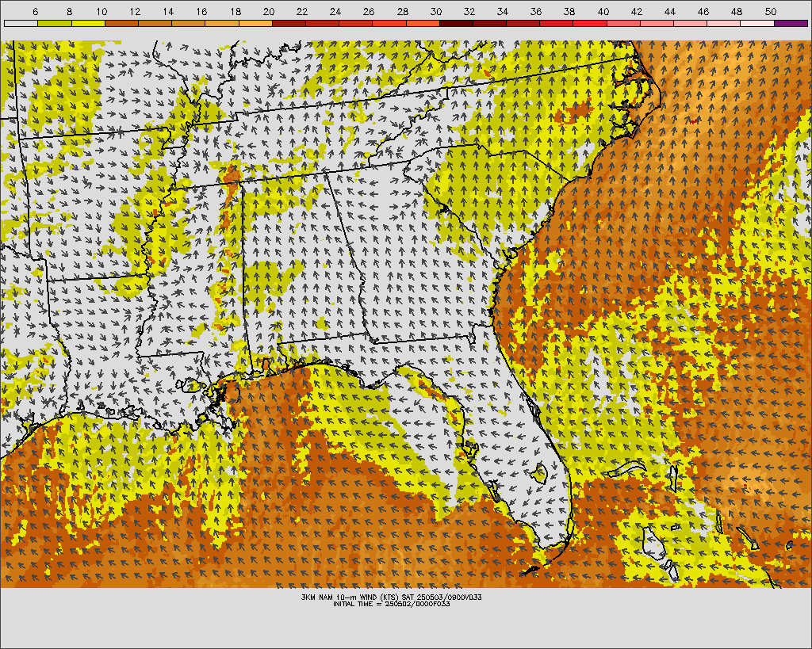Select the light pink swatch between 44 and 46

pyautogui.click(x=691, y=23)
